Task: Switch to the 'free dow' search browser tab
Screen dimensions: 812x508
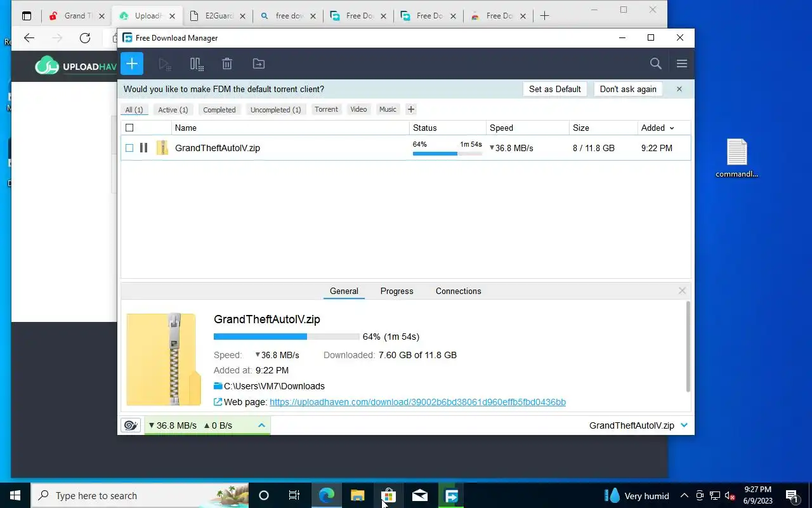Action: point(288,16)
